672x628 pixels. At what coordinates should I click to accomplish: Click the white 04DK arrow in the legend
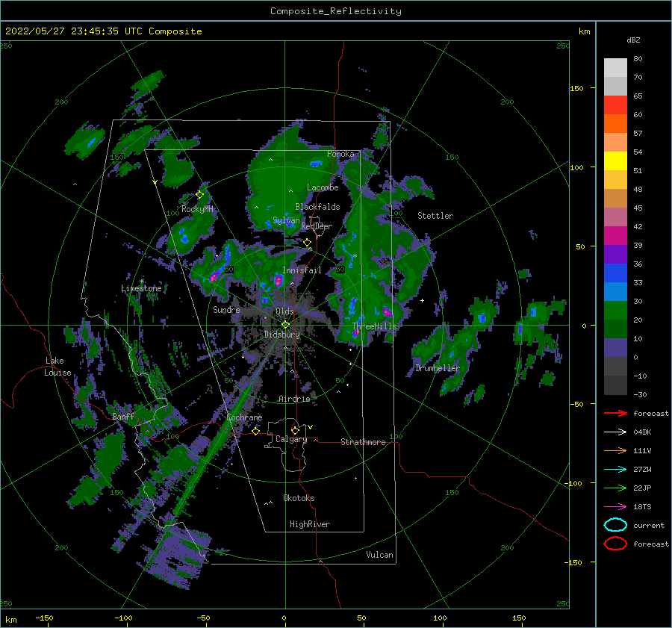coord(615,432)
